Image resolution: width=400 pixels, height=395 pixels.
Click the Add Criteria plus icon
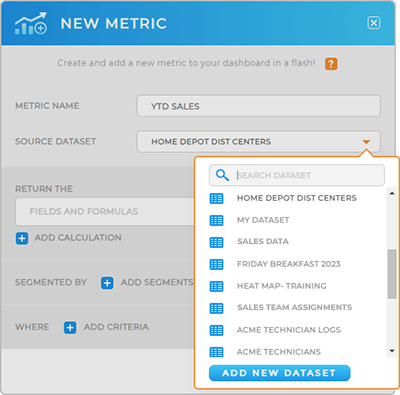[x=70, y=327]
